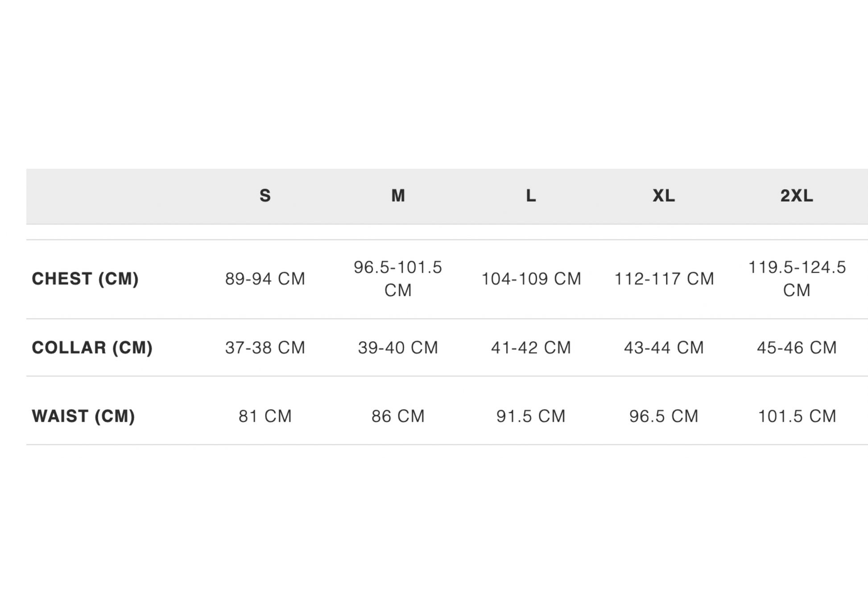Image resolution: width=868 pixels, height=614 pixels.
Task: Select the M size column header
Action: [398, 196]
